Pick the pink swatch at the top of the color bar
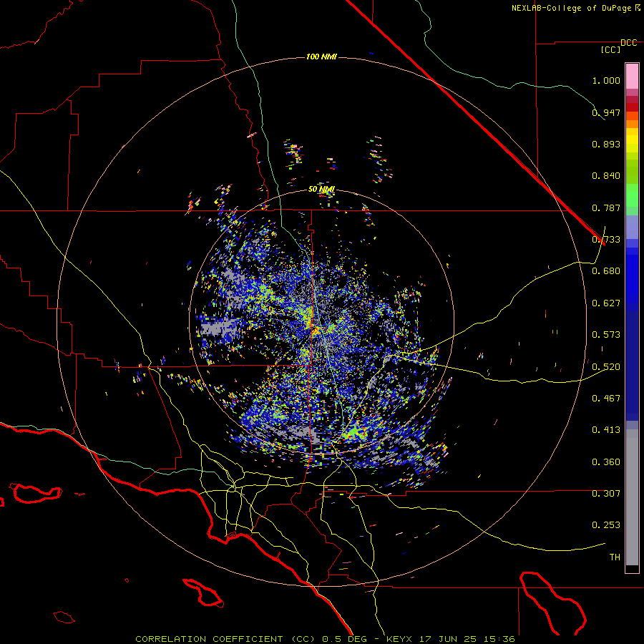 (x=632, y=76)
